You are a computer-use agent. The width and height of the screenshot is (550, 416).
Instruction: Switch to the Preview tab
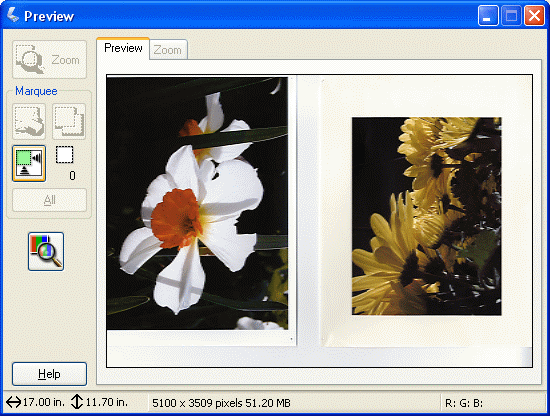point(123,48)
